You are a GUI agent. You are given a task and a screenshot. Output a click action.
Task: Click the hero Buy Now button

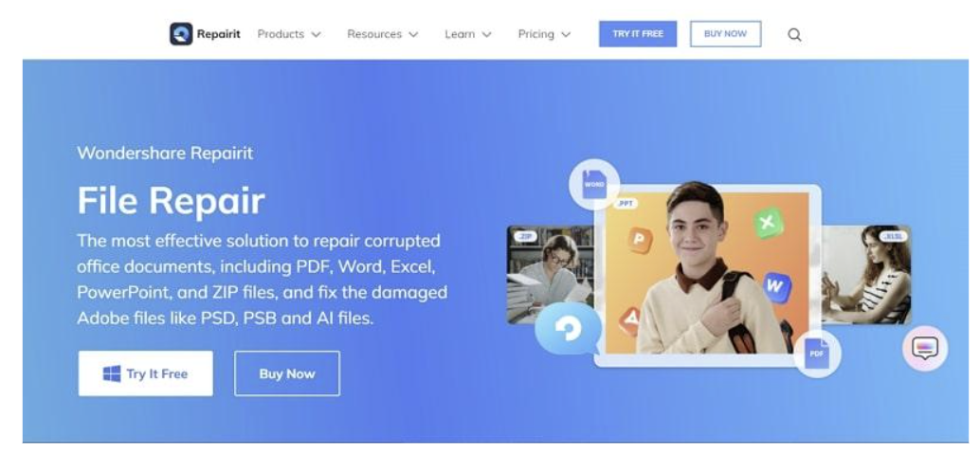click(x=287, y=373)
